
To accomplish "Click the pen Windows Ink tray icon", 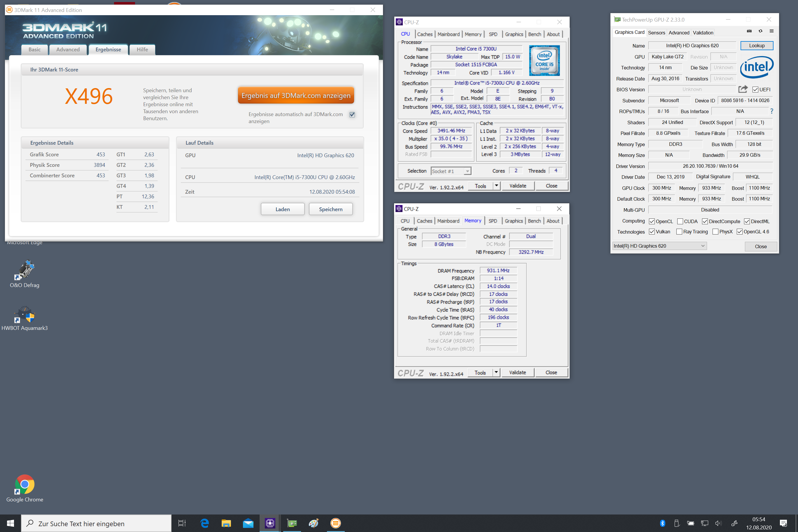I will pos(734,523).
